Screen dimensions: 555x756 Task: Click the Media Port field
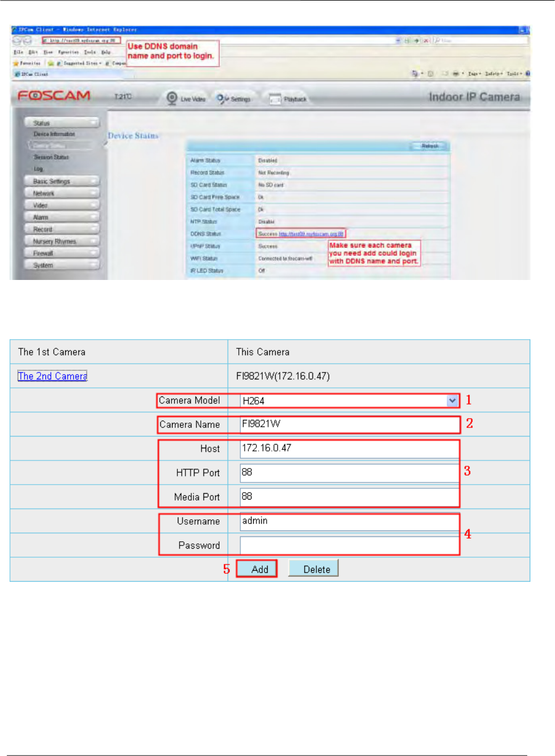(349, 497)
